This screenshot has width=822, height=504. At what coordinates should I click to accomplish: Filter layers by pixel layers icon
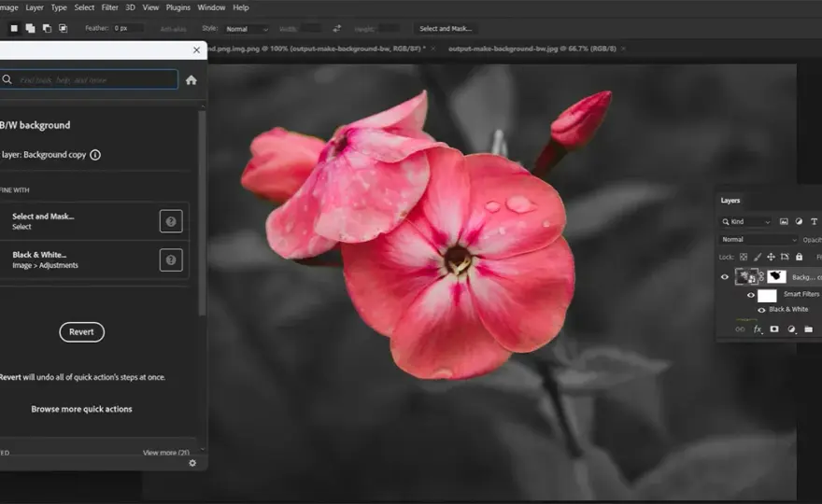click(x=784, y=221)
